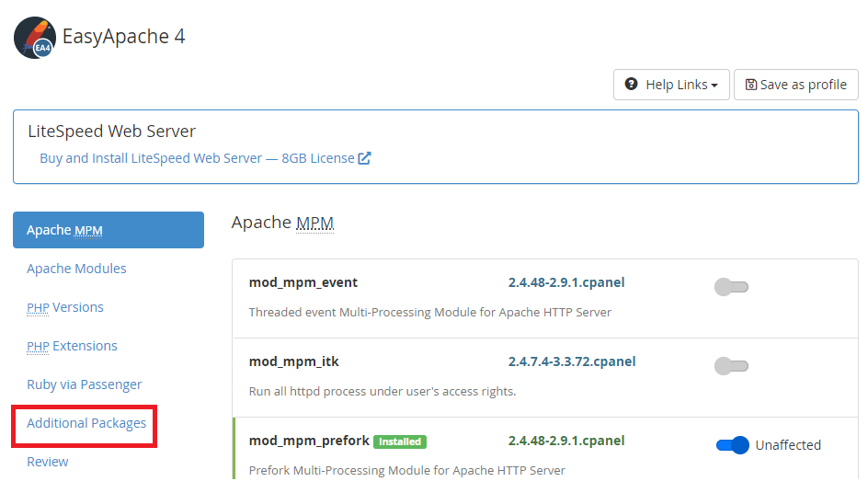Open the Apache Modules section
The image size is (868, 493).
pos(76,269)
